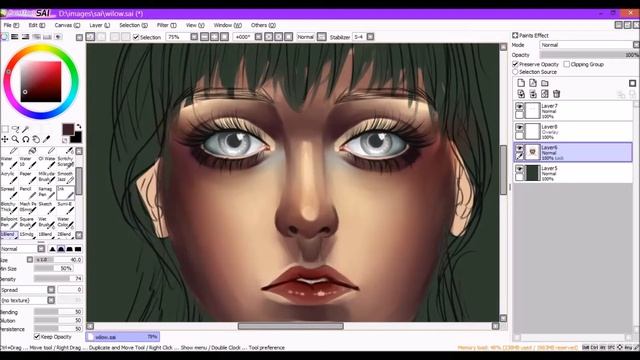Click the New Layer icon

tap(521, 83)
